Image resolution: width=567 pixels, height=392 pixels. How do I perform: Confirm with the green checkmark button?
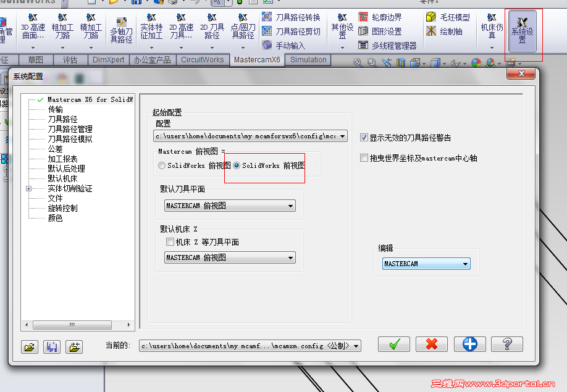coord(394,344)
